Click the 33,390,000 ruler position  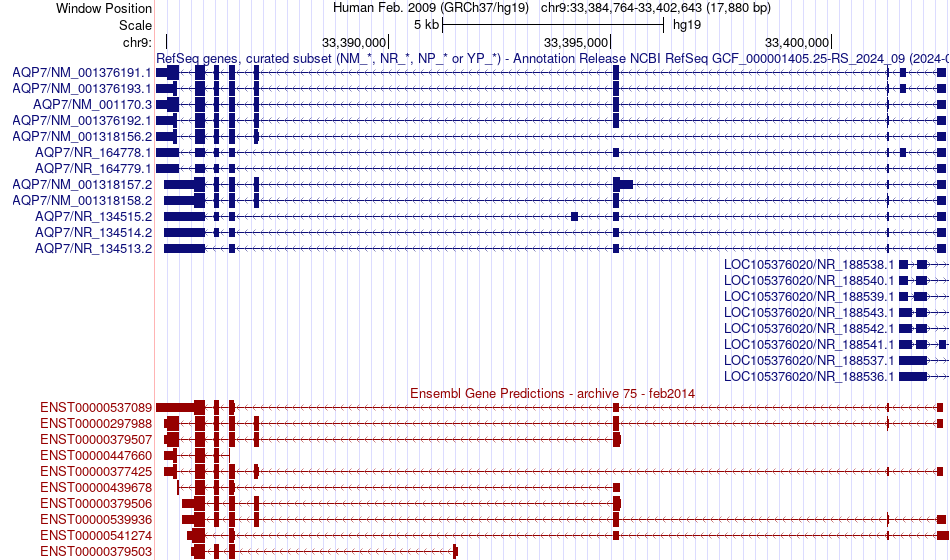click(354, 42)
